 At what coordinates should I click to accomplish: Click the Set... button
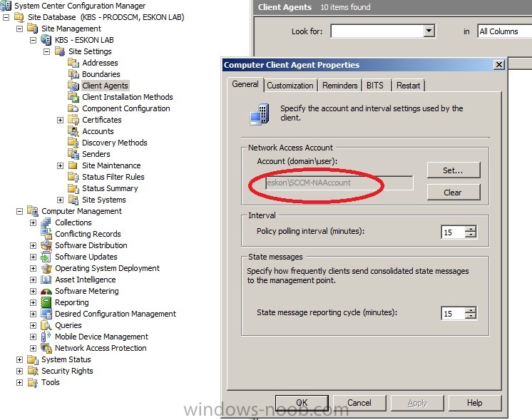[454, 170]
